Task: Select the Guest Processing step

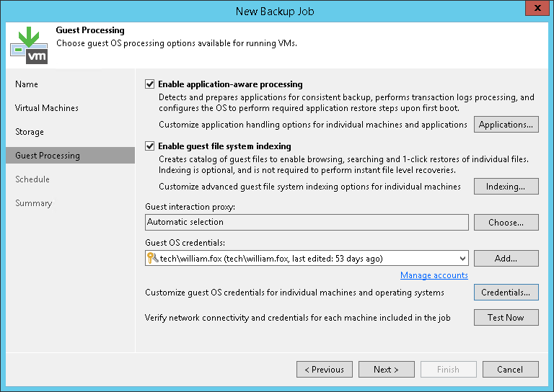Action: click(48, 156)
